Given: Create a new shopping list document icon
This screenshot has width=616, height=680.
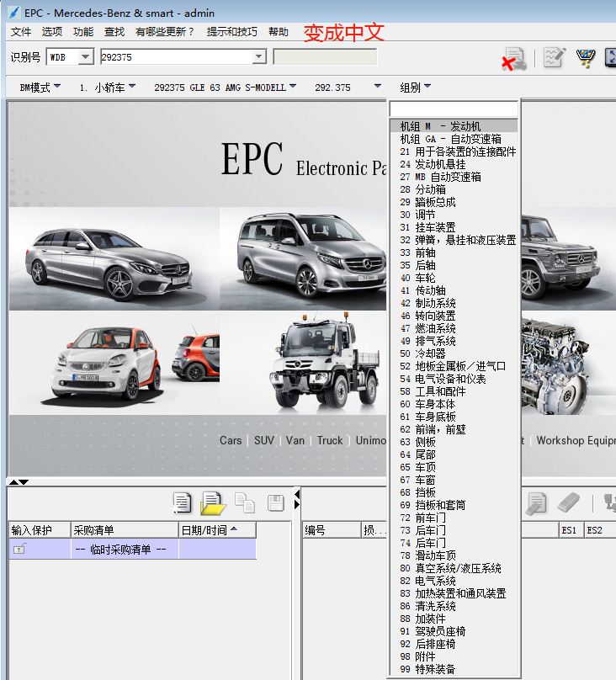Looking at the screenshot, I should [x=182, y=503].
